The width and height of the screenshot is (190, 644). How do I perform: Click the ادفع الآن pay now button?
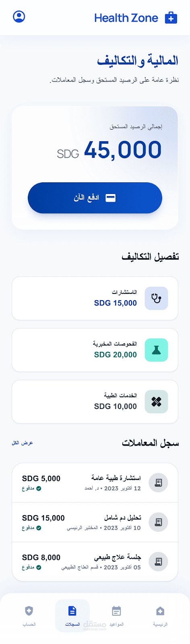pyautogui.click(x=95, y=198)
